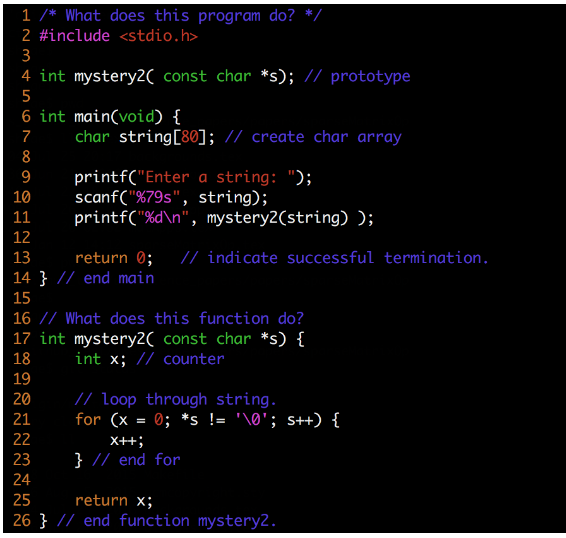Click "main(void)" on line 6
This screenshot has height=538, width=566.
tap(118, 117)
